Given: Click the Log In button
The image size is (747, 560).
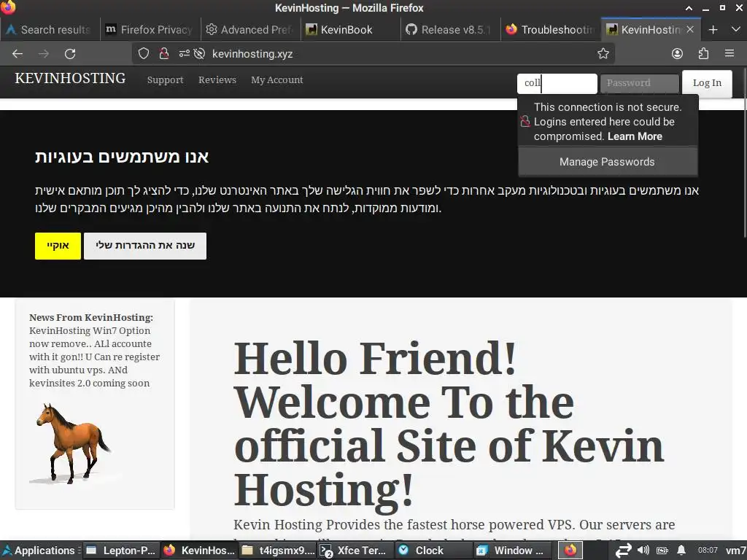Looking at the screenshot, I should tap(707, 83).
